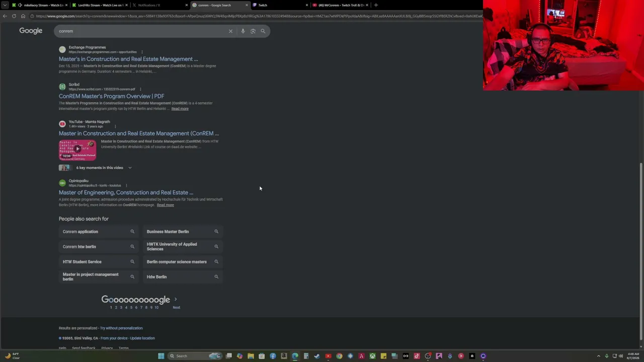The image size is (644, 362).
Task: Open Google Lens image search
Action: [253, 31]
